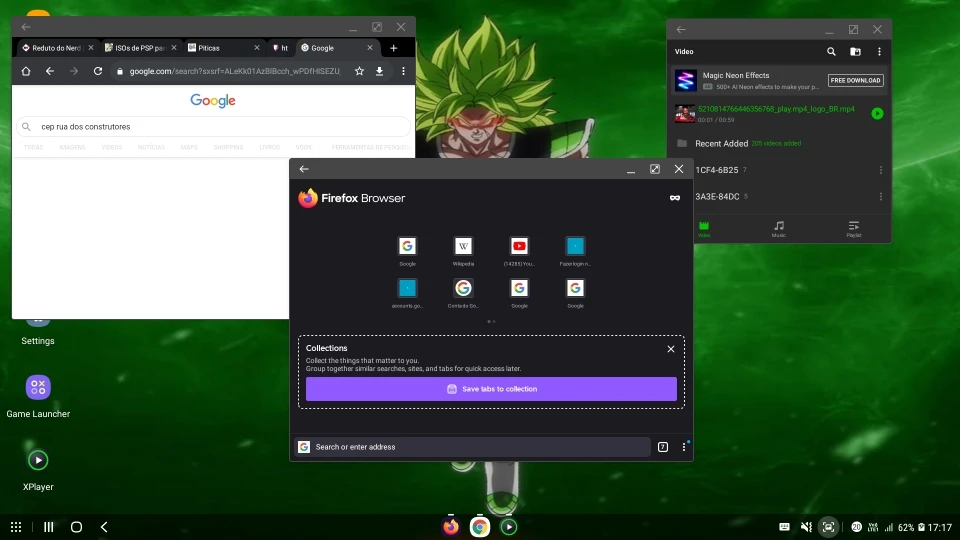Click the Google logo in Chrome

pyautogui.click(x=213, y=100)
